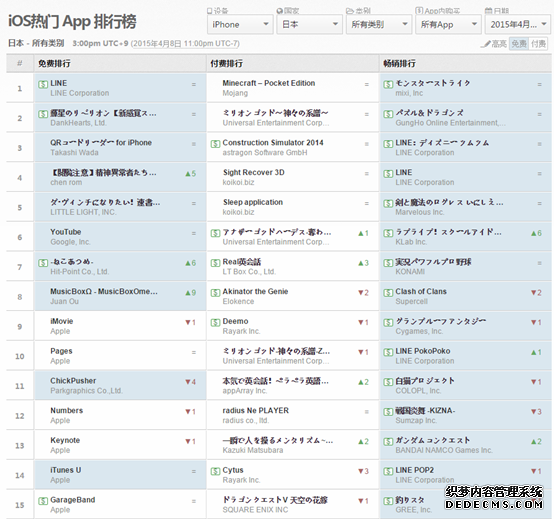The image size is (554, 519).
Task: Click SQUARE ENIX INC publisher name
Action: pos(255,510)
